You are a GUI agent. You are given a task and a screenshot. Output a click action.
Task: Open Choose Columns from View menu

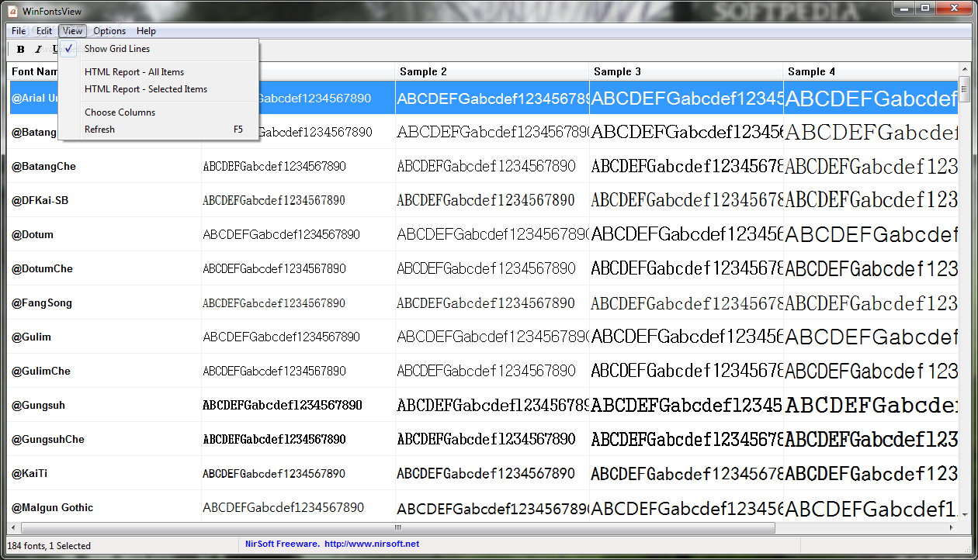[x=158, y=112]
